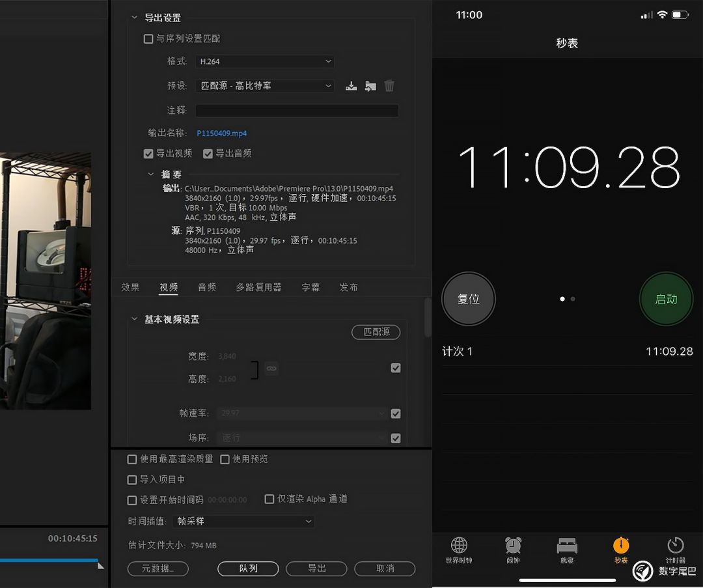Switch to the 效果 tab

130,287
